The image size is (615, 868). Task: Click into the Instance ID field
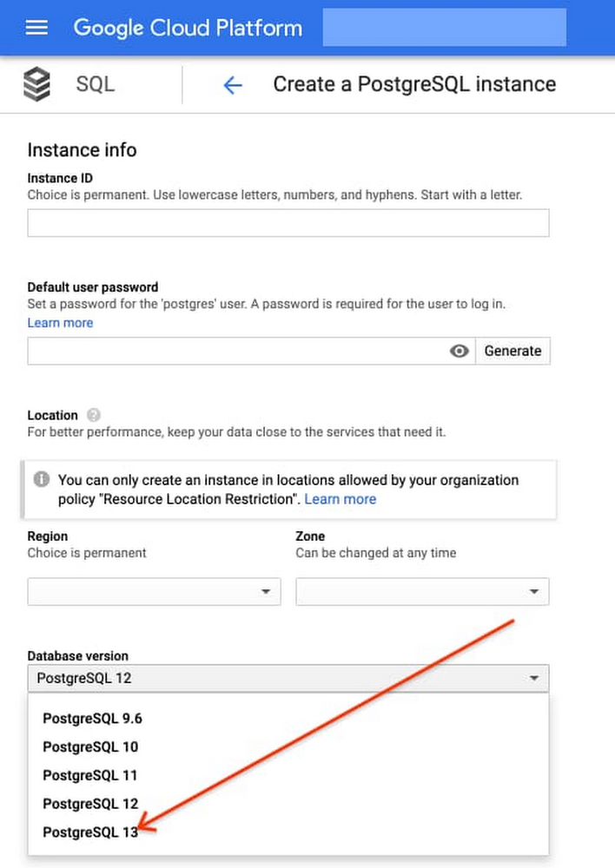(288, 223)
